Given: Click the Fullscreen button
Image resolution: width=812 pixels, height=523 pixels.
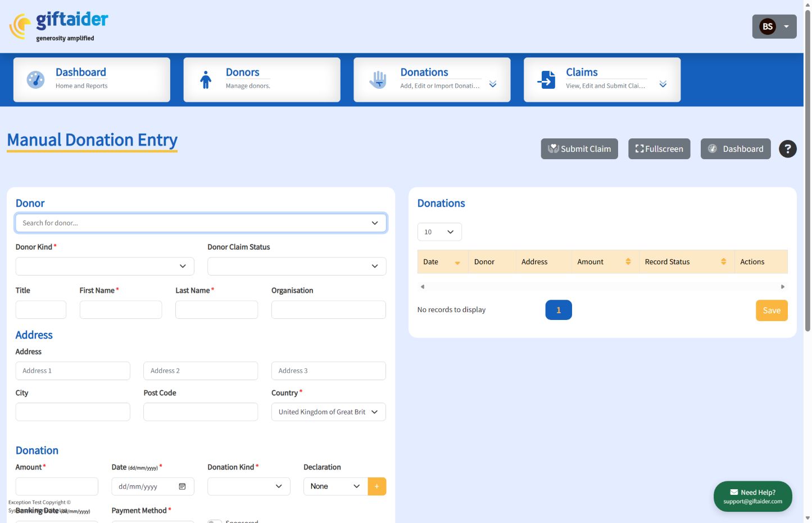Looking at the screenshot, I should click(659, 149).
